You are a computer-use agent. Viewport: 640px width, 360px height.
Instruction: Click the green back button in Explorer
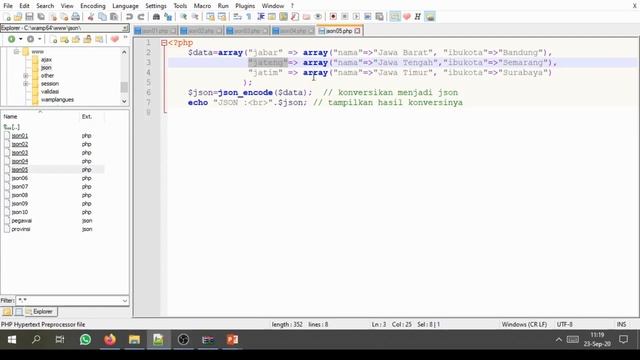[x=11, y=39]
